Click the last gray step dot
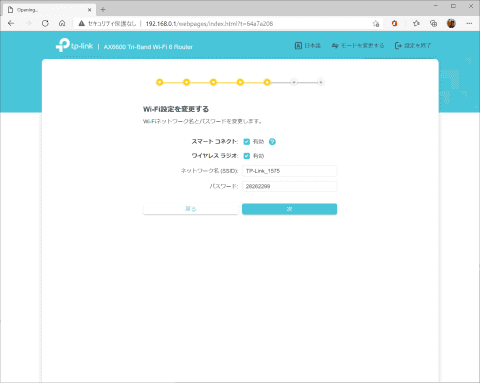The height and width of the screenshot is (383, 480). tap(321, 82)
